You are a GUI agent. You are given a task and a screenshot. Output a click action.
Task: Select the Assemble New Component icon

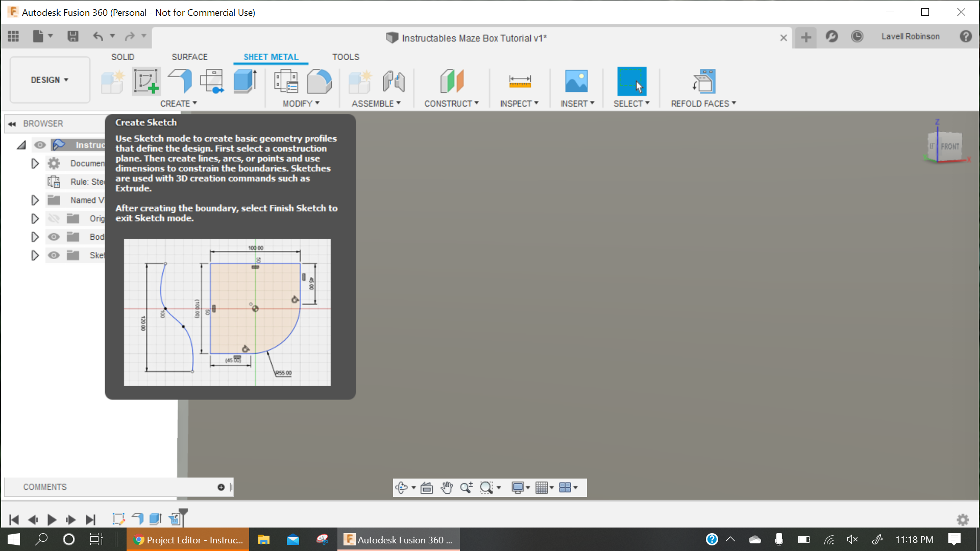(360, 82)
